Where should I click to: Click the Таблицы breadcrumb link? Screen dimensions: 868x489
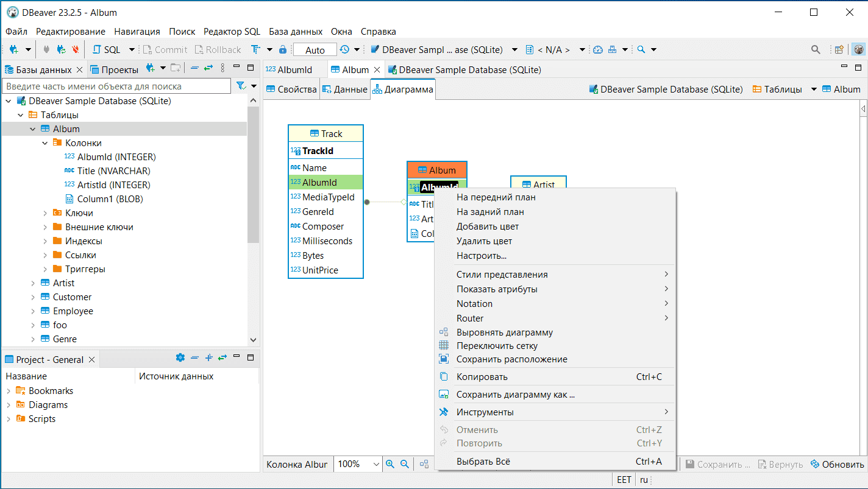(x=777, y=90)
